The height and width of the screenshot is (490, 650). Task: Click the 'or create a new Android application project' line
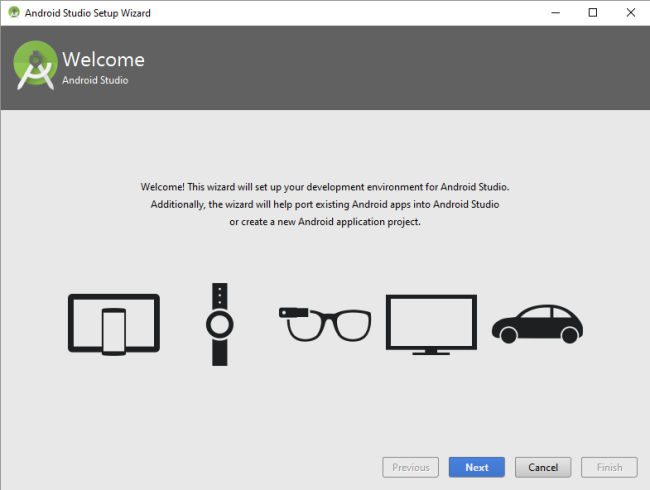click(325, 222)
